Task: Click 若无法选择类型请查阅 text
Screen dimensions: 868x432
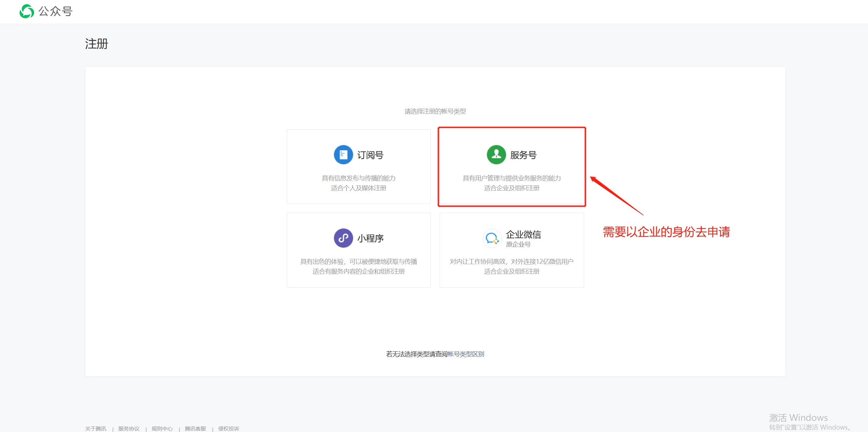Action: click(417, 354)
